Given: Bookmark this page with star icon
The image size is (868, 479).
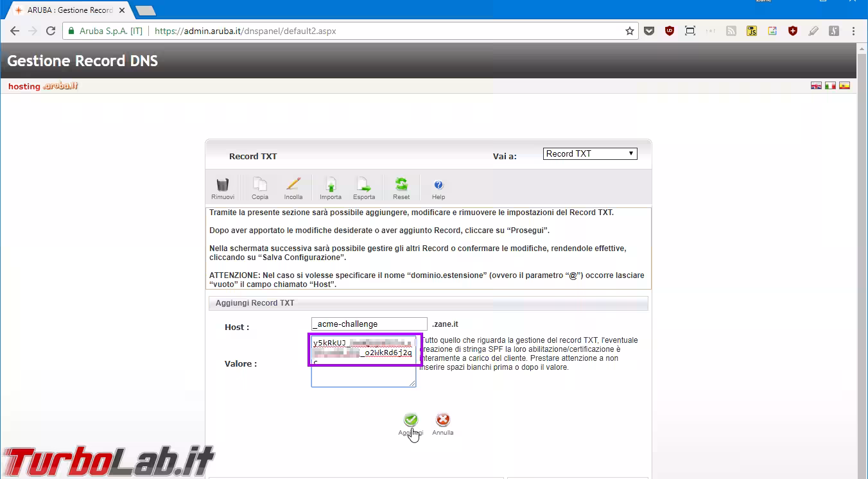Looking at the screenshot, I should [x=630, y=31].
